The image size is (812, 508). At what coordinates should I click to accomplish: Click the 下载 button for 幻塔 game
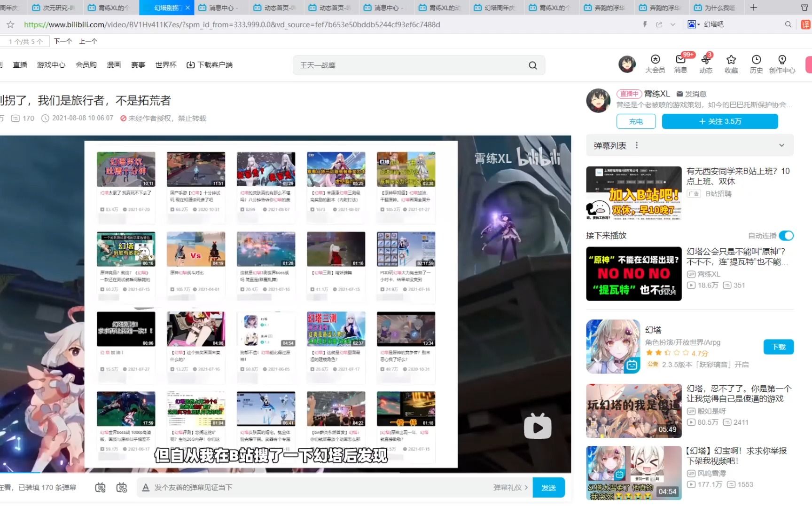click(779, 347)
